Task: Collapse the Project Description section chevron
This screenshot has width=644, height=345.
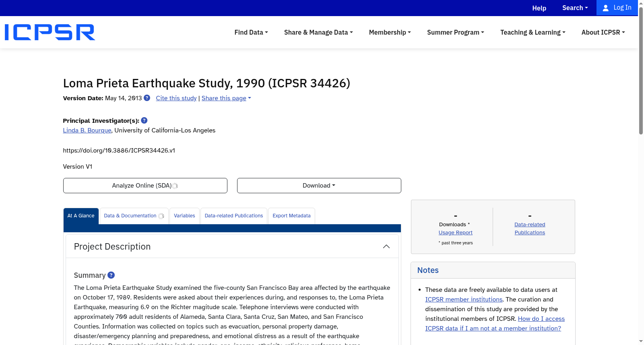Action: click(386, 246)
